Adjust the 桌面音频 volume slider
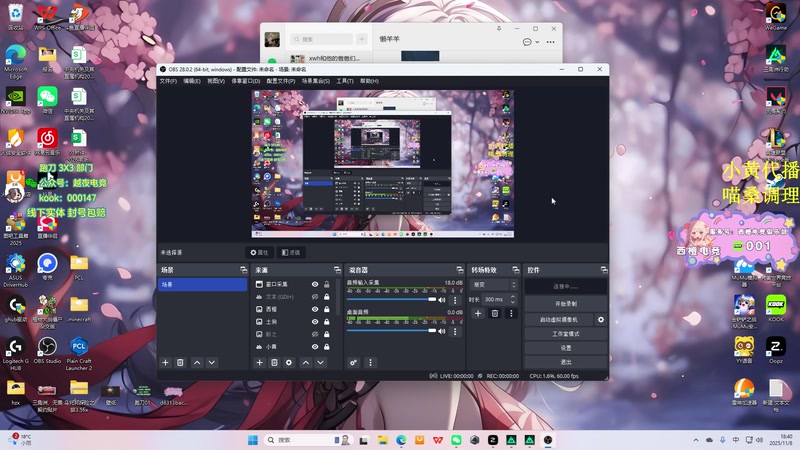This screenshot has width=800, height=450. pyautogui.click(x=391, y=331)
